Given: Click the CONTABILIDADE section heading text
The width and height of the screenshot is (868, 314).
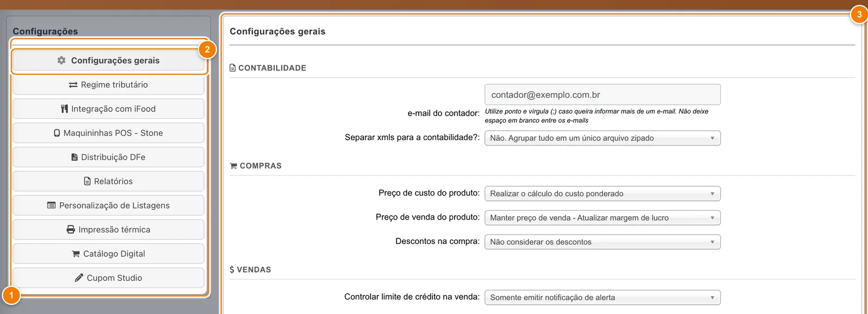Looking at the screenshot, I should tap(272, 68).
